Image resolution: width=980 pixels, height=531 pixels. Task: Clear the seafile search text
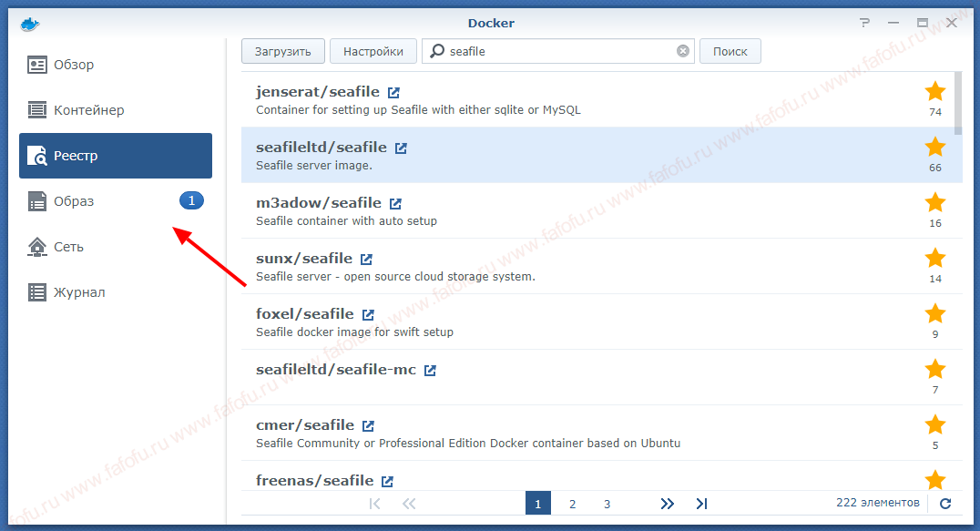(683, 51)
